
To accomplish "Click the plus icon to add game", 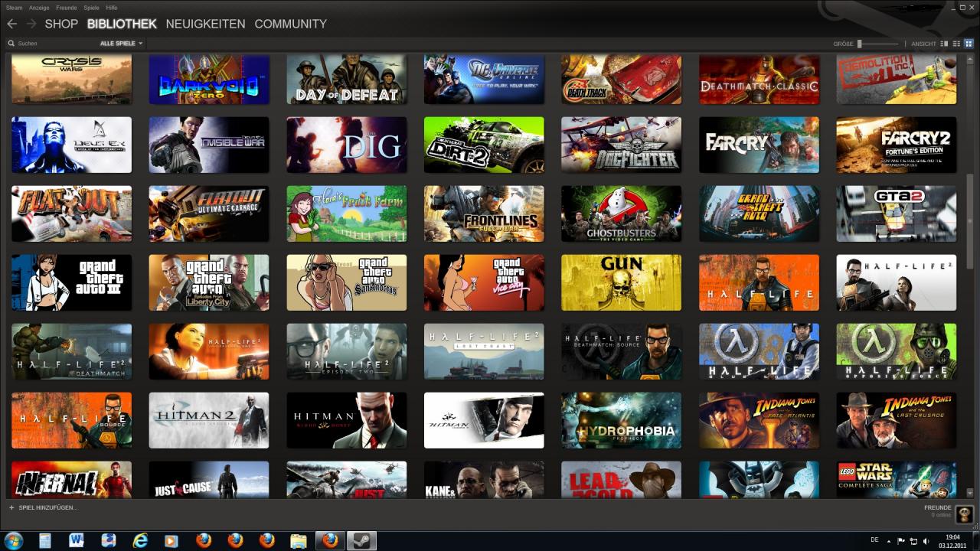I will tap(11, 507).
